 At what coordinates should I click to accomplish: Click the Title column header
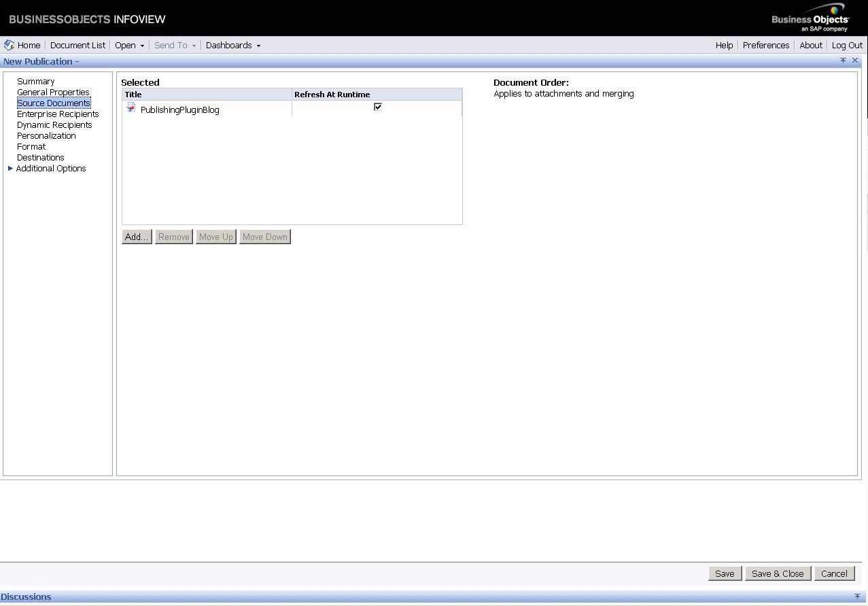tap(207, 95)
